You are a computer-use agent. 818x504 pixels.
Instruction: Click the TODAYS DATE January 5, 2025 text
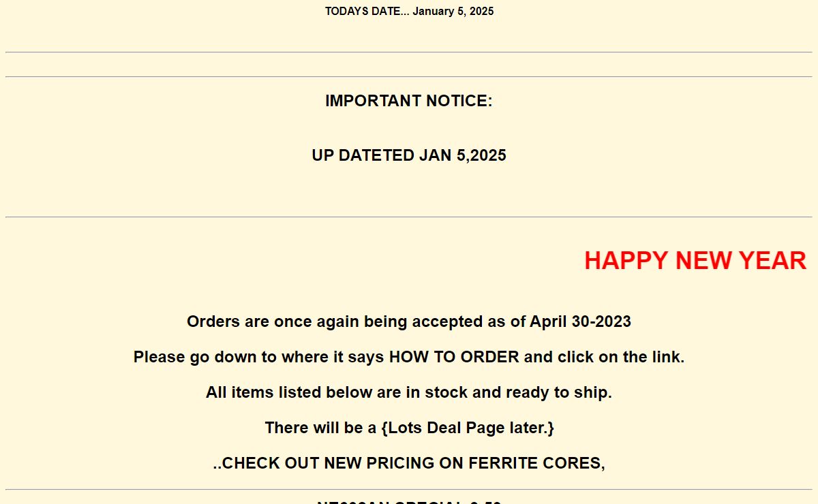pos(409,11)
